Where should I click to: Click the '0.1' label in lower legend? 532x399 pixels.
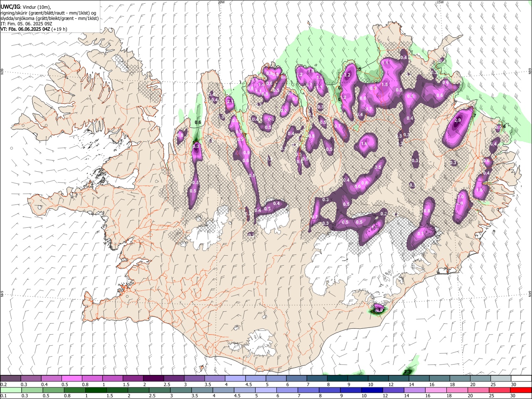pos(3,396)
